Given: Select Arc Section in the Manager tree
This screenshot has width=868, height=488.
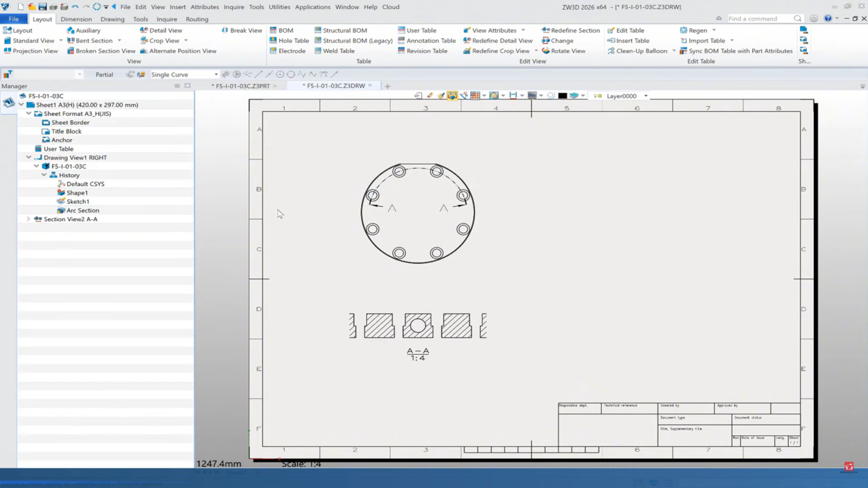Looking at the screenshot, I should (82, 210).
